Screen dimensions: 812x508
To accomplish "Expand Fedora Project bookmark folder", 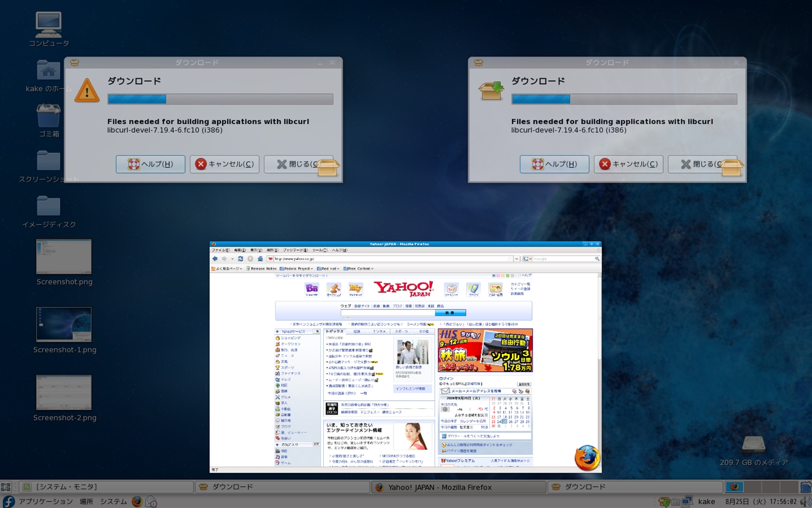I will (297, 269).
